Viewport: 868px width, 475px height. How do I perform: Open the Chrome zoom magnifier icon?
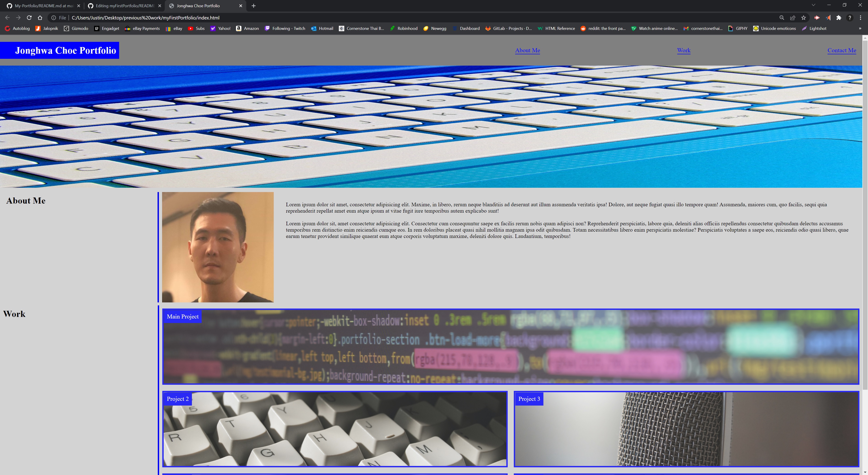click(782, 18)
